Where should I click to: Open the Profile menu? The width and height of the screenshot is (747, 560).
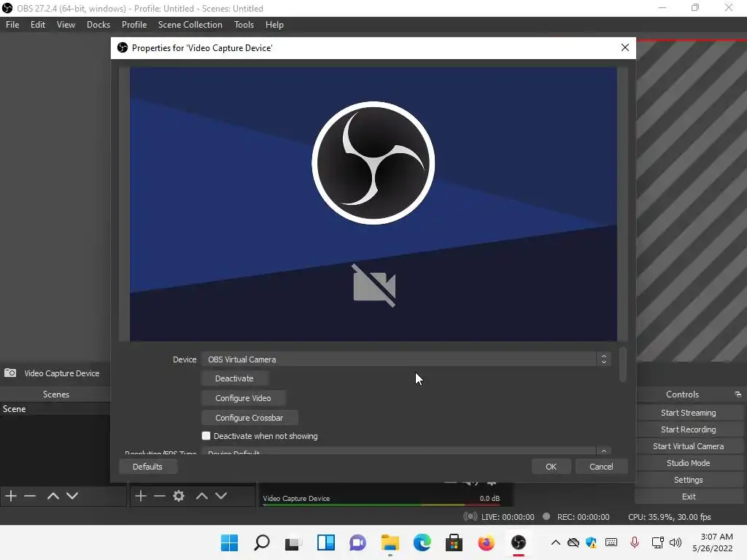click(134, 25)
